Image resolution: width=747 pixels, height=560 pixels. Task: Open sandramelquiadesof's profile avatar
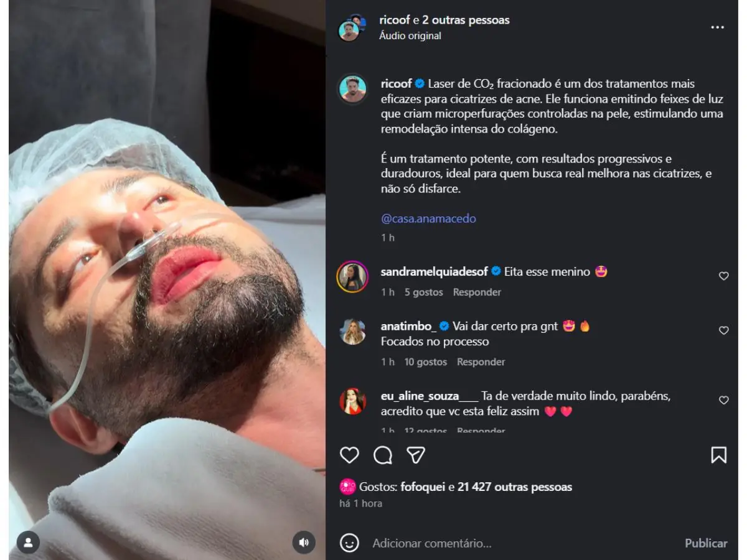click(x=352, y=277)
